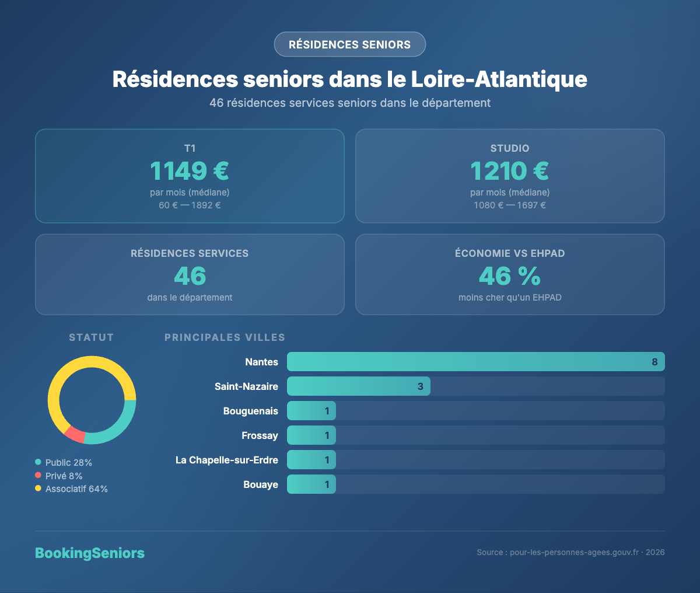This screenshot has width=700, height=593.
Task: Select the STATUT section header
Action: coord(91,337)
